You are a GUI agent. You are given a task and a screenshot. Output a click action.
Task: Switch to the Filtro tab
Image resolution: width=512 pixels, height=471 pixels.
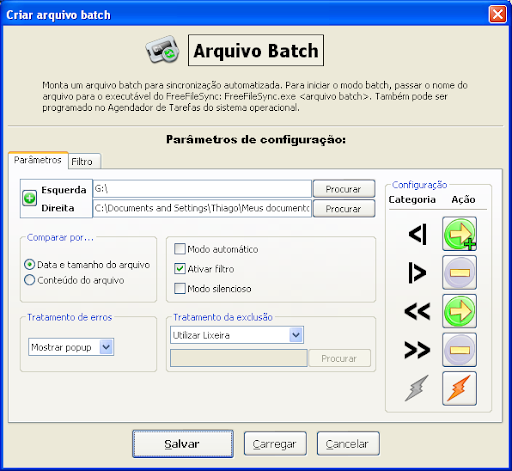(84, 161)
